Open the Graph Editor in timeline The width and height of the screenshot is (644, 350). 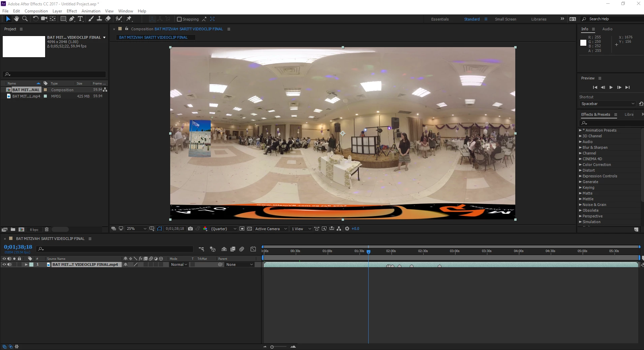pyautogui.click(x=253, y=249)
